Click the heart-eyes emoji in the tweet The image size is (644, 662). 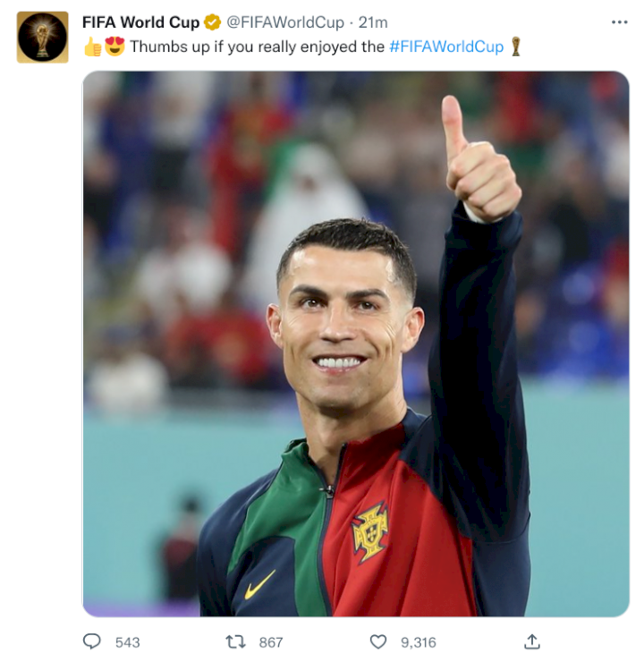[114, 46]
